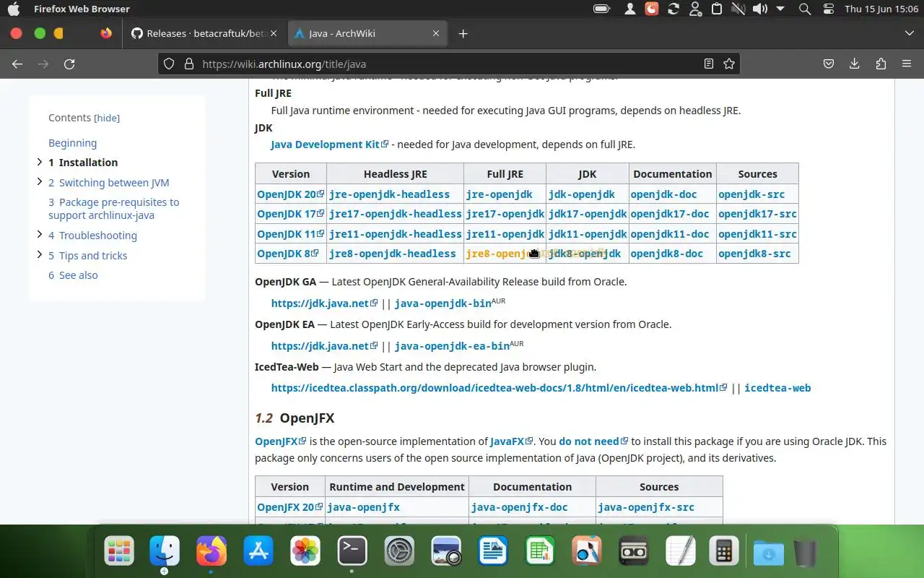Open a new tab with plus button

pos(463,33)
